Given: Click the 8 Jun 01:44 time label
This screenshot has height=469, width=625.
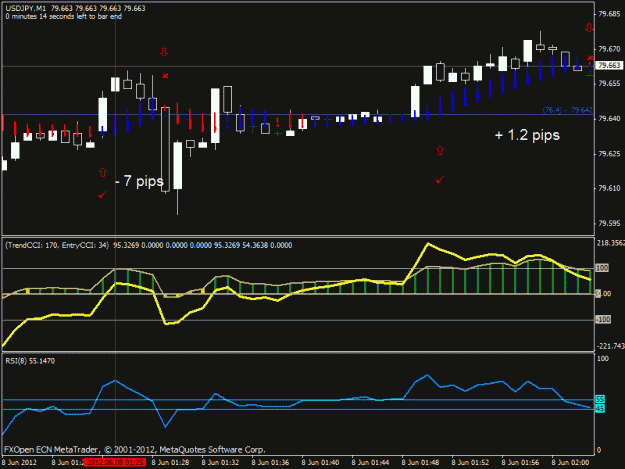Looking at the screenshot, I should [370, 462].
